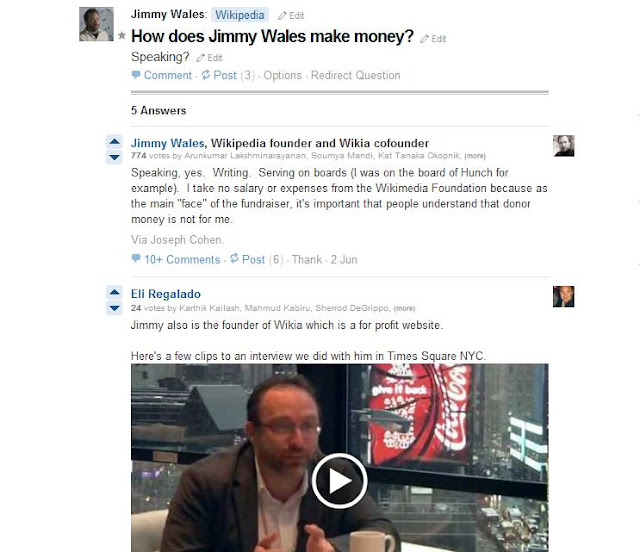
Task: Comment on the question
Action: coord(162,76)
